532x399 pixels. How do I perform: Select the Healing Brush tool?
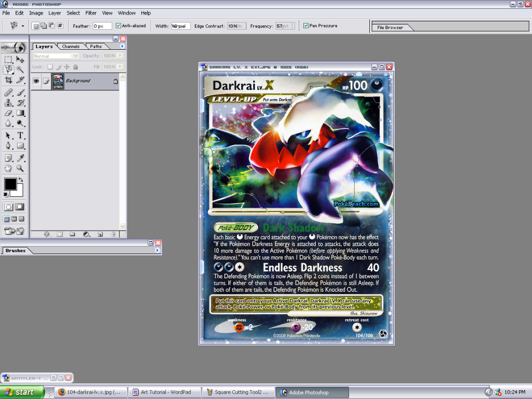(8, 92)
